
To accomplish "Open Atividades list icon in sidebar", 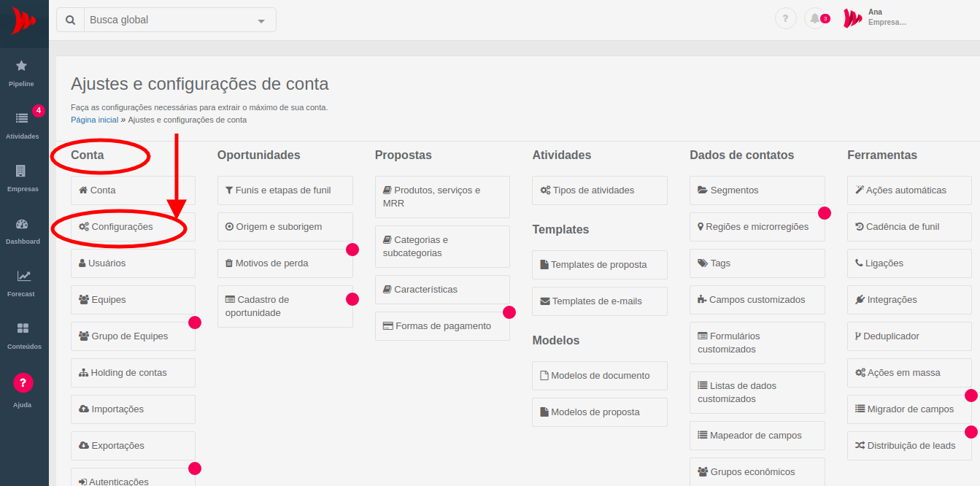I will pyautogui.click(x=21, y=118).
